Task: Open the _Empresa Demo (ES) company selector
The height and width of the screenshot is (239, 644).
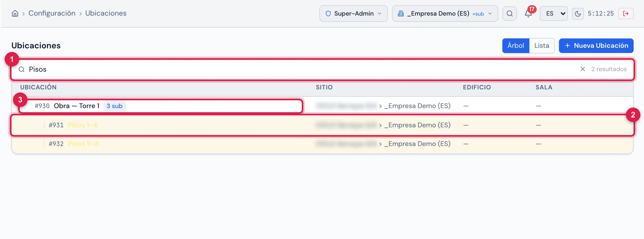Action: point(445,14)
